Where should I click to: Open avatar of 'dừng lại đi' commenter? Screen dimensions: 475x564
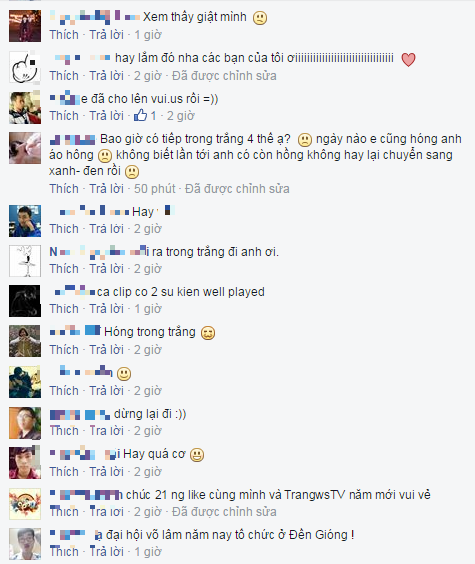pos(25,423)
